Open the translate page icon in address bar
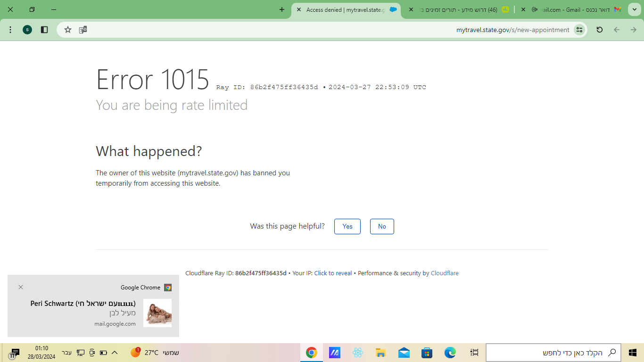 [83, 30]
